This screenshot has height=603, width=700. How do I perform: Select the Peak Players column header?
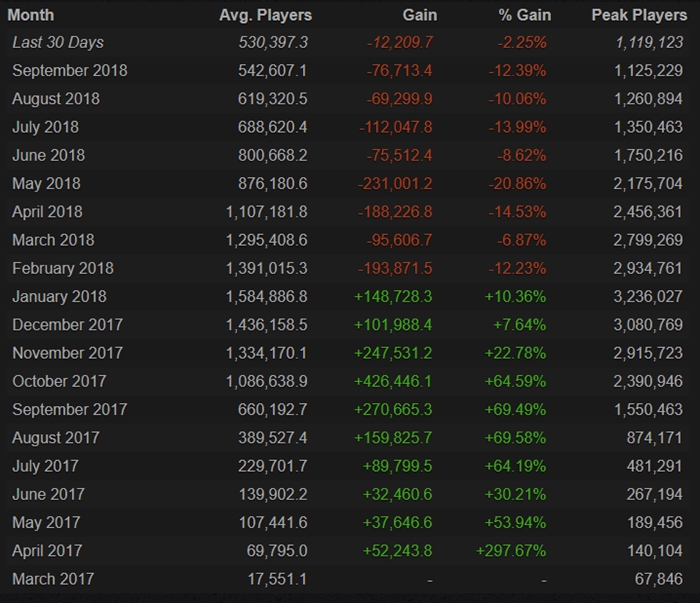[x=638, y=15]
